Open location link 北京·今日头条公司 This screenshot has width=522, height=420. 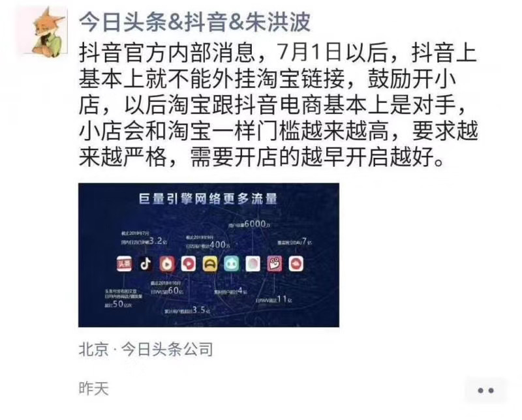click(146, 350)
